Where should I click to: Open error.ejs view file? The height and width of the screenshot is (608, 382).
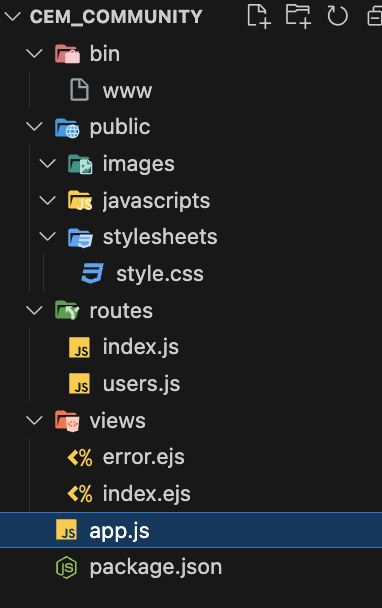[143, 457]
